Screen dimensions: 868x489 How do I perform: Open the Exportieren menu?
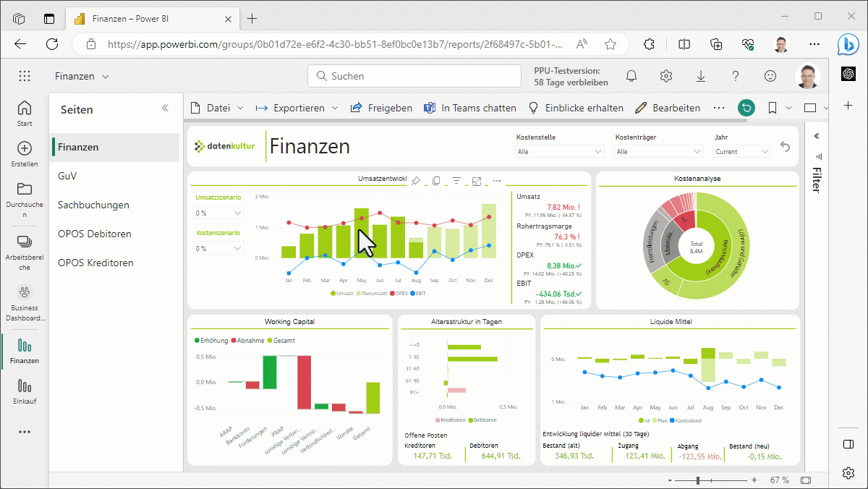click(x=297, y=108)
